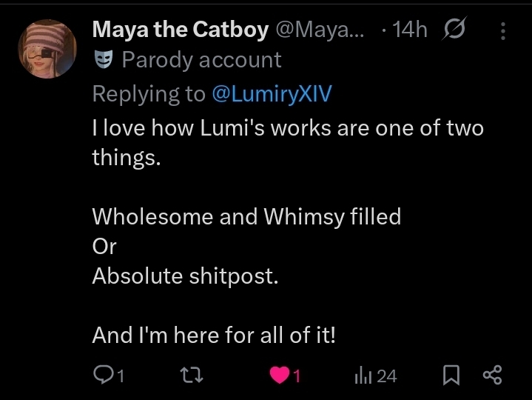This screenshot has width=532, height=400.
Task: Click the 24 views count
Action: coord(387,376)
